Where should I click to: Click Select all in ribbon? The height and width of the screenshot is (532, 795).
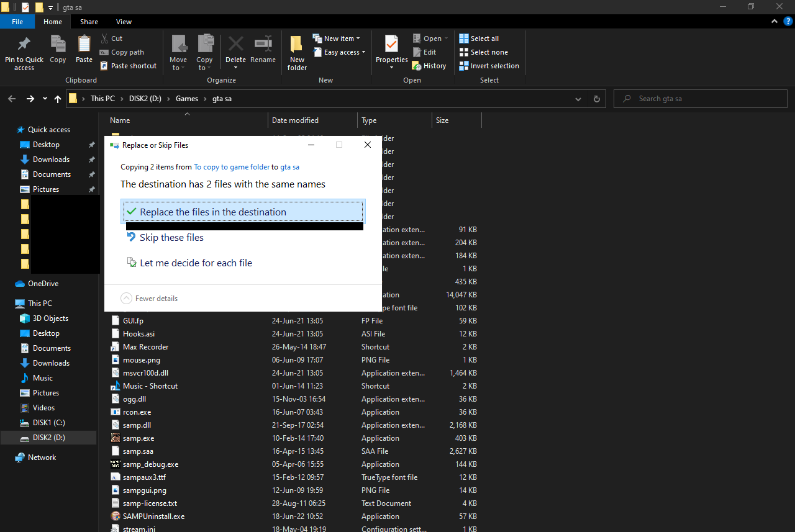(479, 38)
